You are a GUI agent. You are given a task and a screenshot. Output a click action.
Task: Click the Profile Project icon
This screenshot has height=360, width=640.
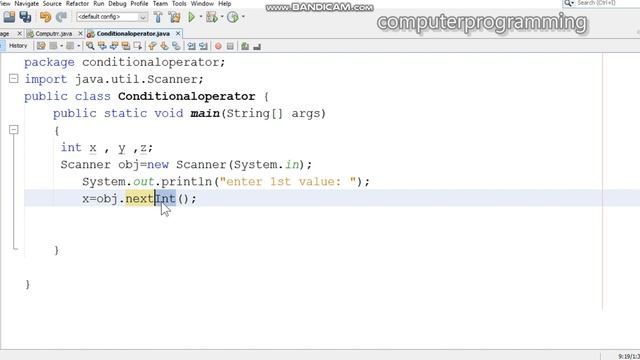pyautogui.click(x=233, y=17)
